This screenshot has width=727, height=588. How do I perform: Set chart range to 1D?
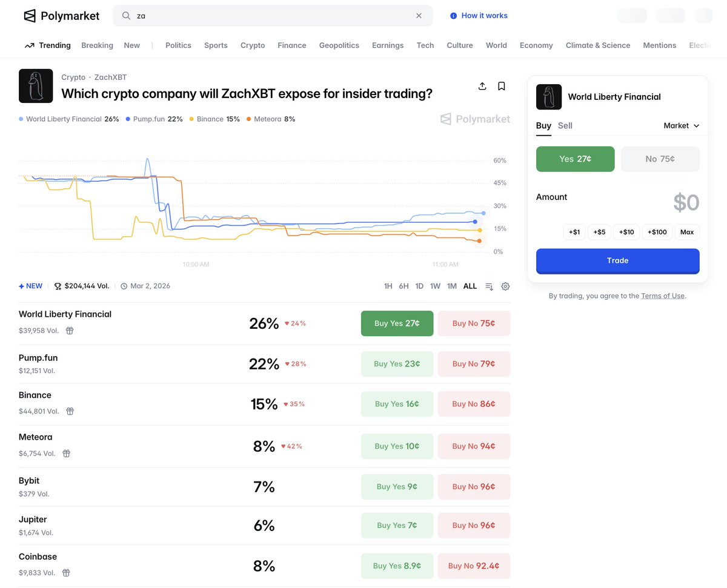pyautogui.click(x=419, y=286)
